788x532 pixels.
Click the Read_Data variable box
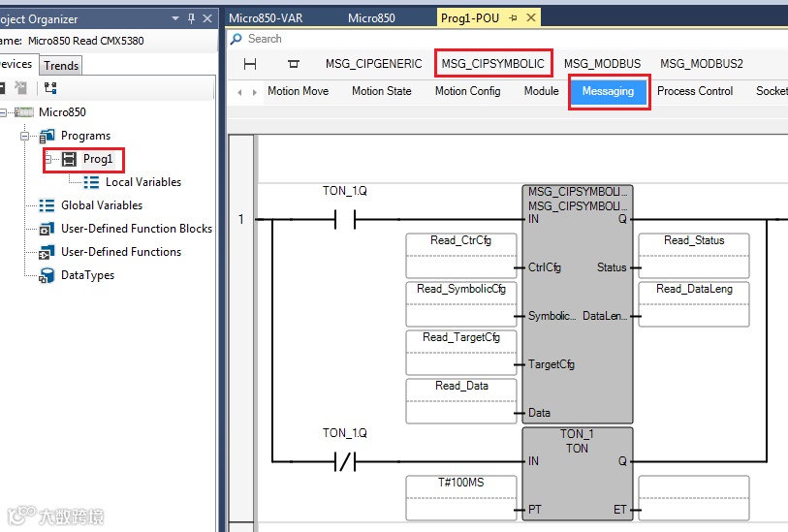point(461,401)
